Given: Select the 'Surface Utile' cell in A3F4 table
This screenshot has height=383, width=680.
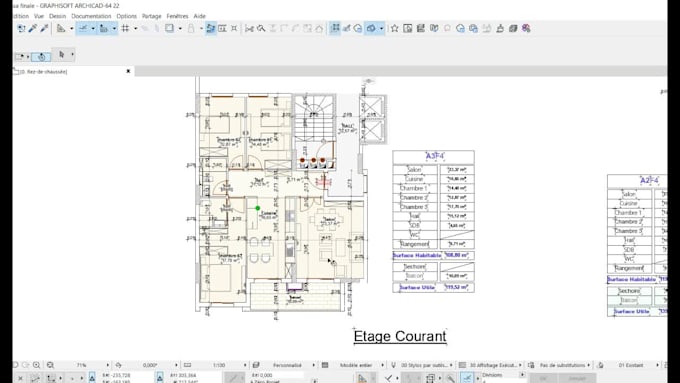Looking at the screenshot, I should click(417, 288).
